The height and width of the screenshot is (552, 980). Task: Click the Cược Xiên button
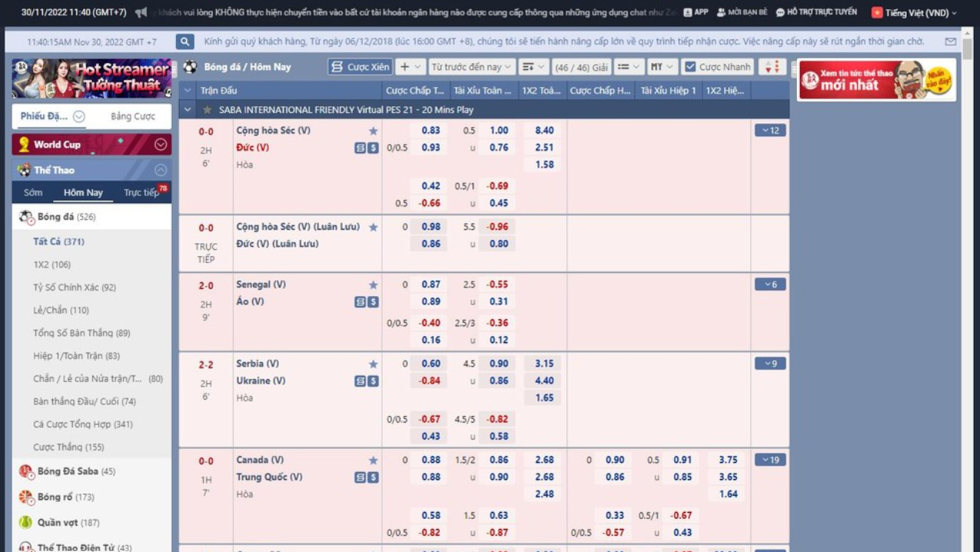(360, 67)
